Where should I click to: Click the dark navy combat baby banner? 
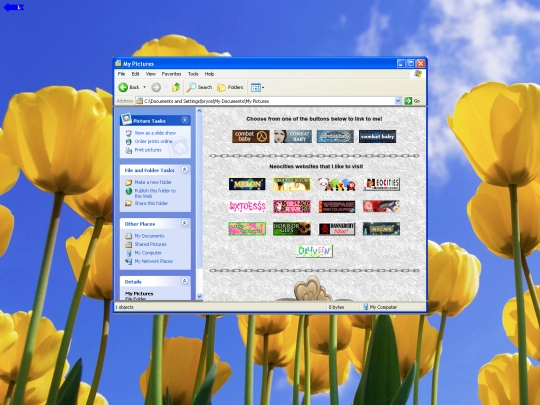pos(377,136)
